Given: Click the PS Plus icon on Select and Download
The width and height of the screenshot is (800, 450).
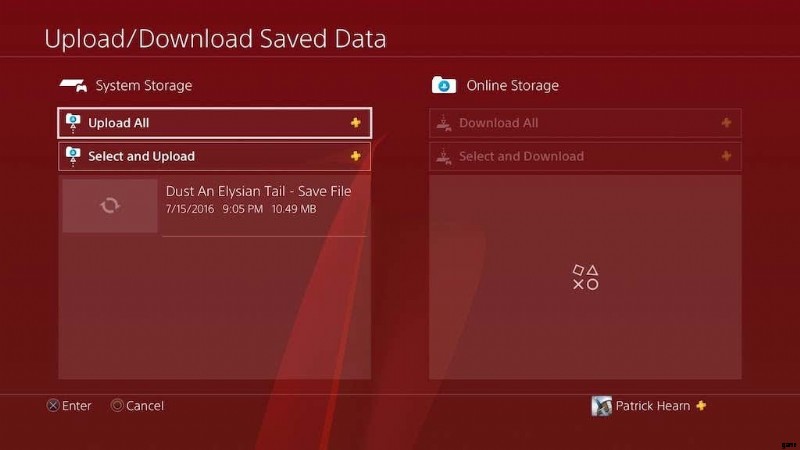Looking at the screenshot, I should tap(726, 156).
